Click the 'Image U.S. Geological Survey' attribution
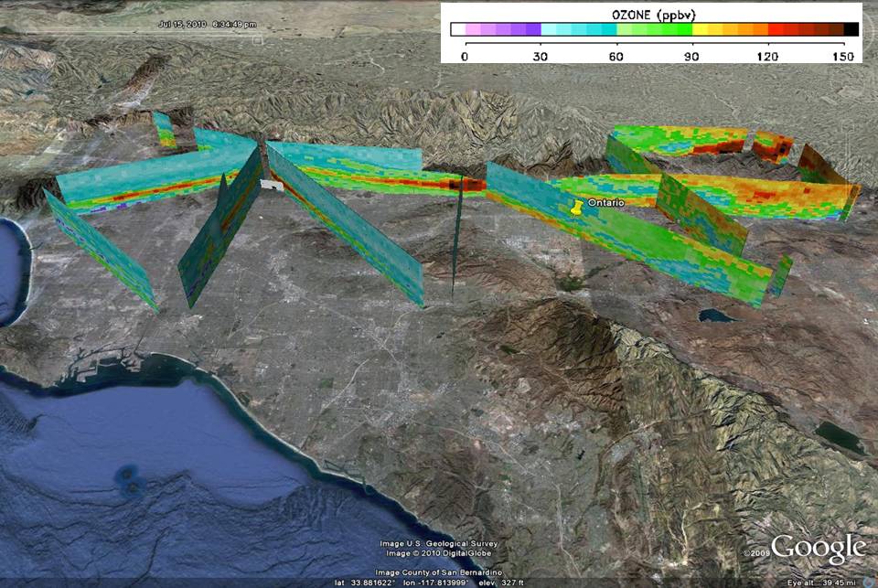This screenshot has width=878, height=588. (x=438, y=544)
